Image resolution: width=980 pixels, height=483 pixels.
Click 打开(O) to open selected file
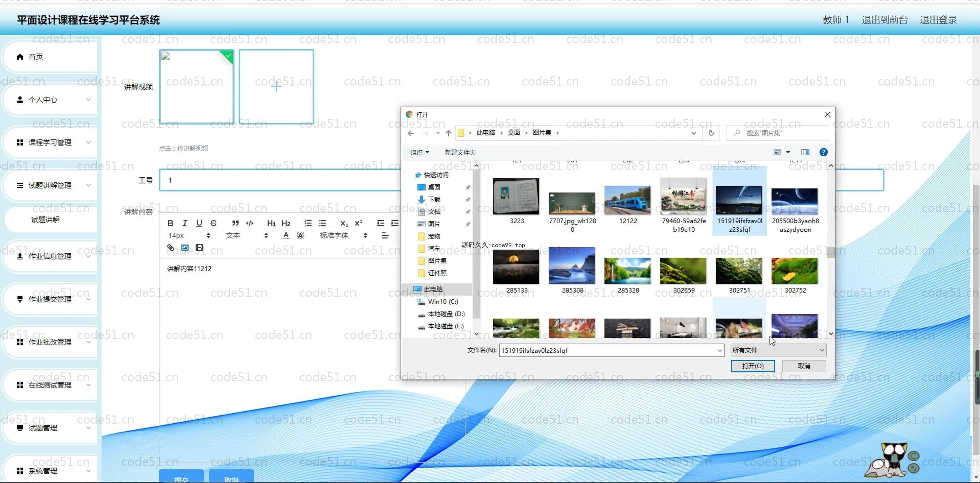pyautogui.click(x=752, y=366)
